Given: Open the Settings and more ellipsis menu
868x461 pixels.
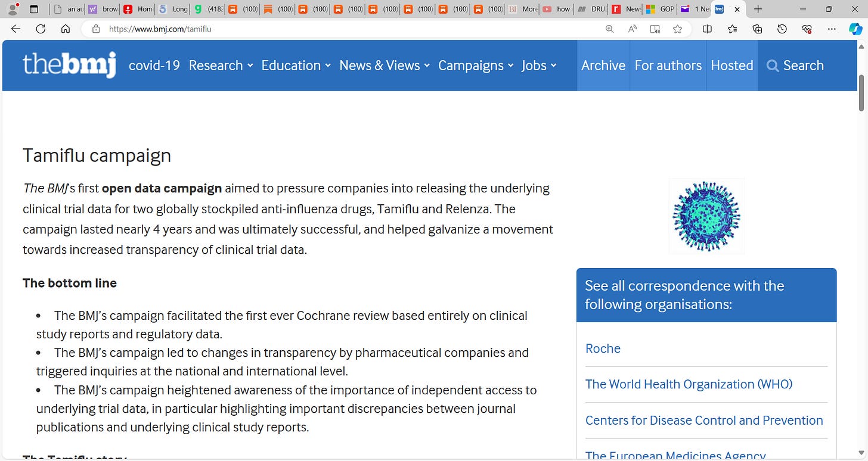Looking at the screenshot, I should pyautogui.click(x=832, y=29).
